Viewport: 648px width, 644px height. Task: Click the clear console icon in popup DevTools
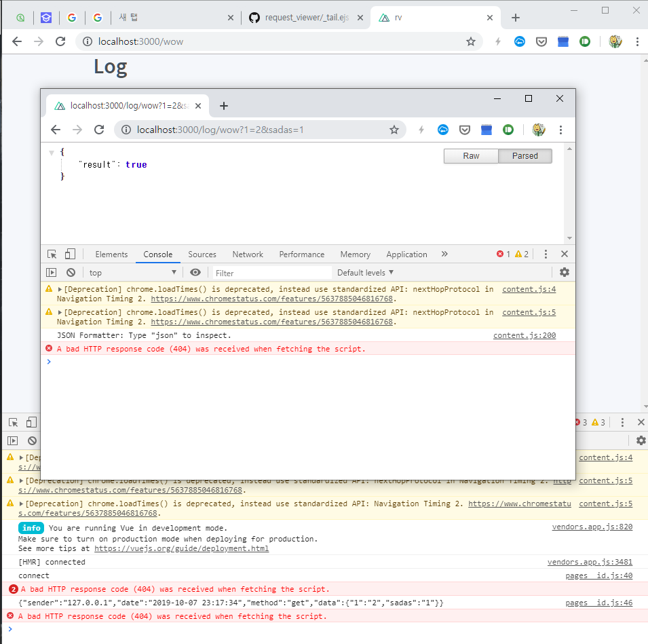pos(71,273)
